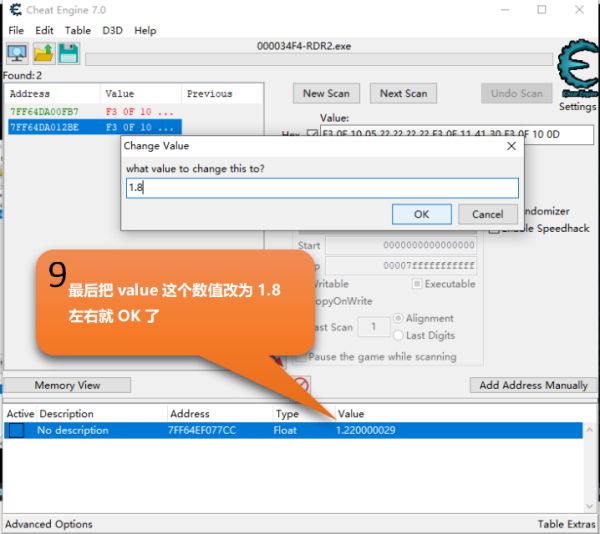
Task: Open the D3D menu
Action: (112, 30)
